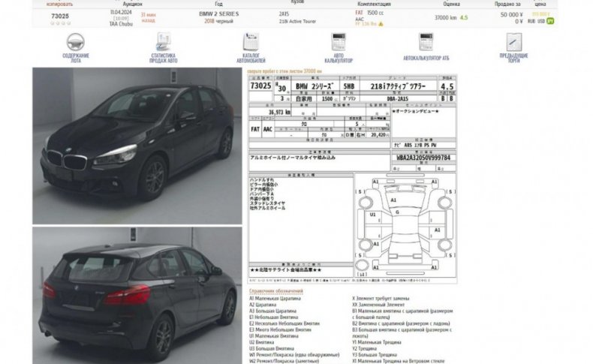Screen dimensions: 593x364
Task: Click legend row Y2 Трещина
Action: click(x=364, y=348)
